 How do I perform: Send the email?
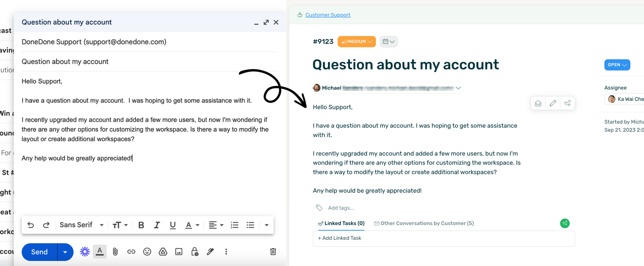pyautogui.click(x=39, y=252)
